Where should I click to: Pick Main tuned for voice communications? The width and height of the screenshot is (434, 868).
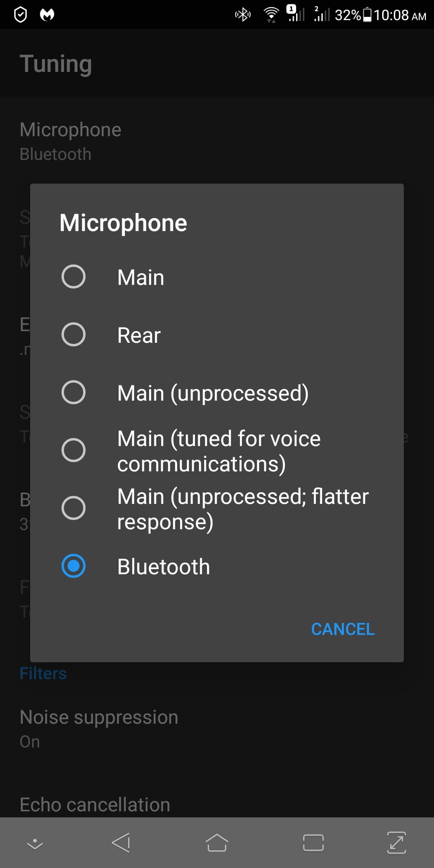[217, 450]
